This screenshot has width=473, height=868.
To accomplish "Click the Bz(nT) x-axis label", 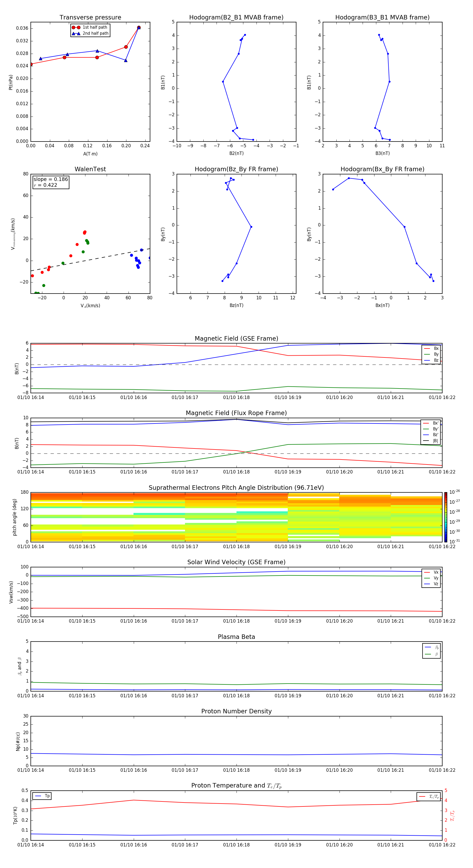I will (x=236, y=306).
